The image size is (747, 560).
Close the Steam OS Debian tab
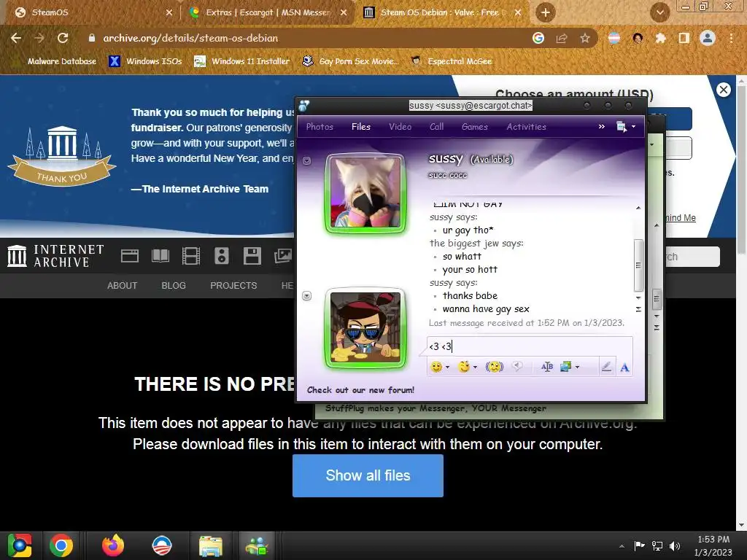518,12
